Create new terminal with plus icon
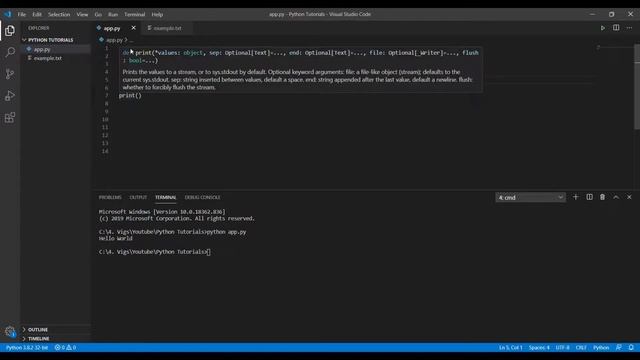 coord(576,197)
